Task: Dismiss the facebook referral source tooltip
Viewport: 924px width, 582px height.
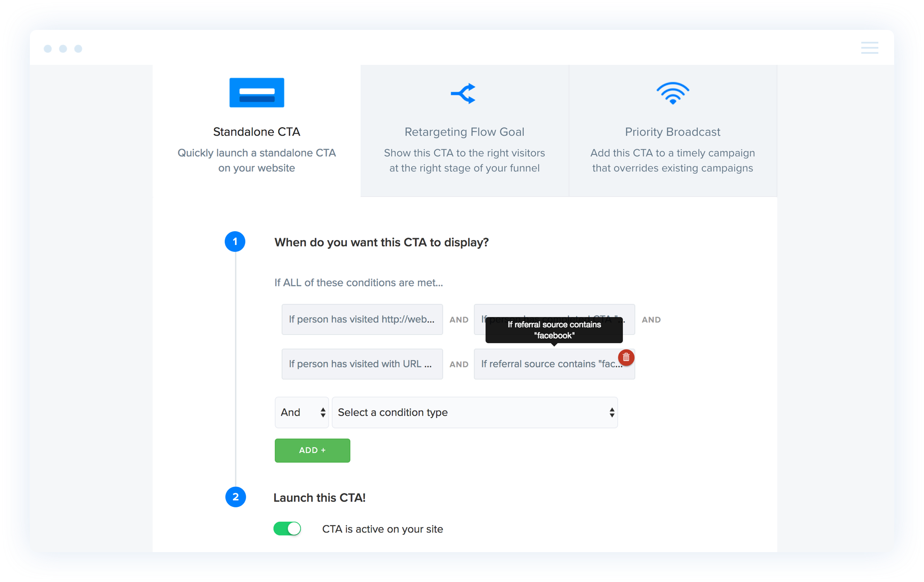Action: [x=554, y=330]
